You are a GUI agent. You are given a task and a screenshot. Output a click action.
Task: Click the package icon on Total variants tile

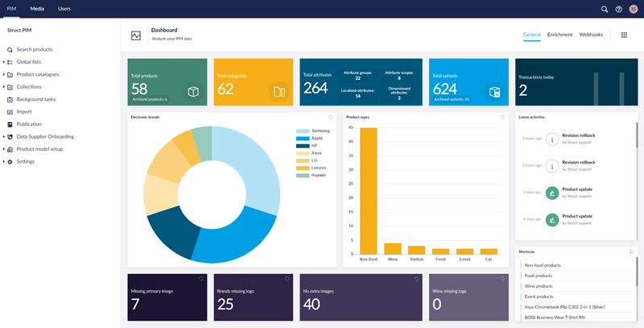[496, 92]
